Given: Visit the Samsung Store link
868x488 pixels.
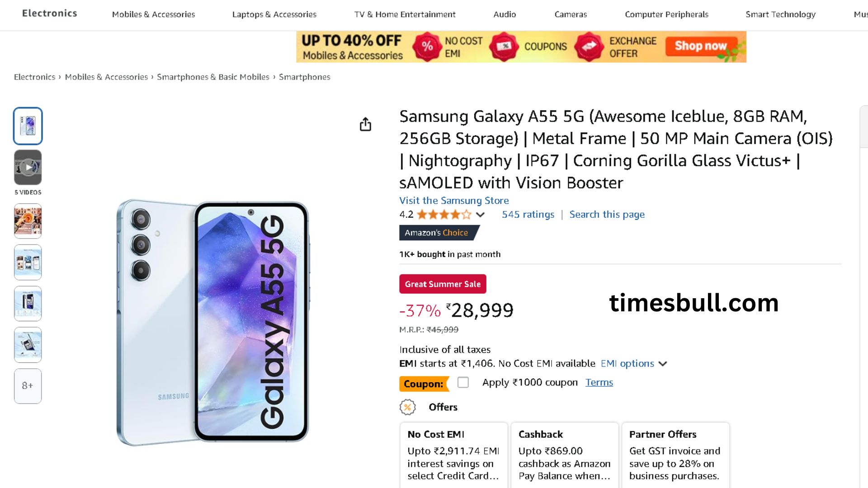Looking at the screenshot, I should (x=454, y=201).
